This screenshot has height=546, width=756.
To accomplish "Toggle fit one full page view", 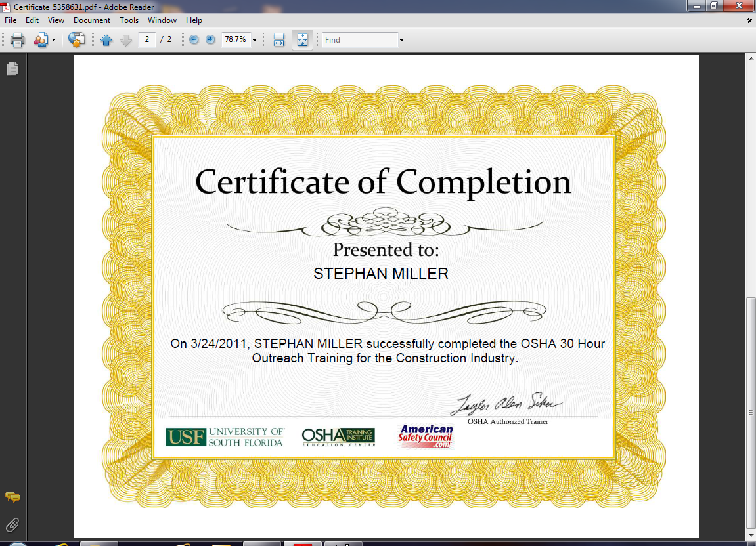I will point(302,40).
